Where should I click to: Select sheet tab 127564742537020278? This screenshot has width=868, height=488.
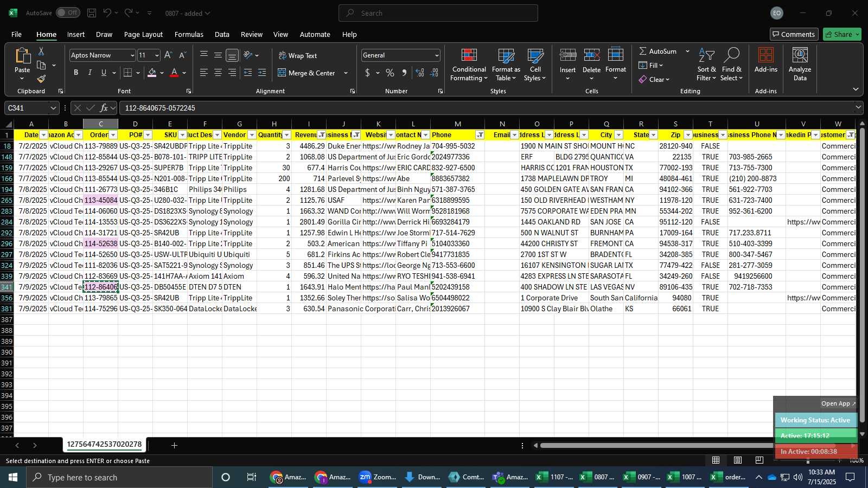tap(104, 445)
